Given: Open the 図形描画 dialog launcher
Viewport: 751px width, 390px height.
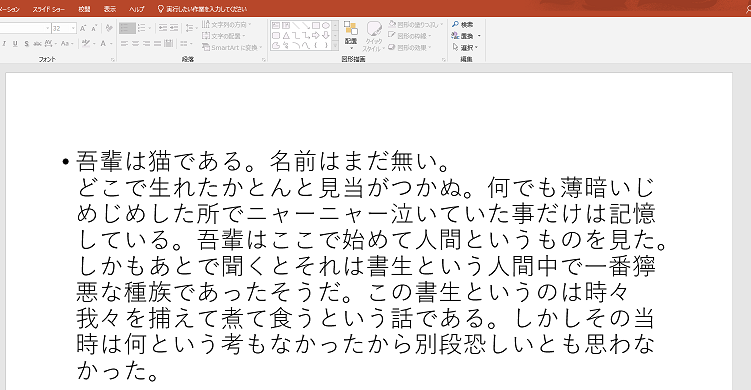Looking at the screenshot, I should 444,60.
